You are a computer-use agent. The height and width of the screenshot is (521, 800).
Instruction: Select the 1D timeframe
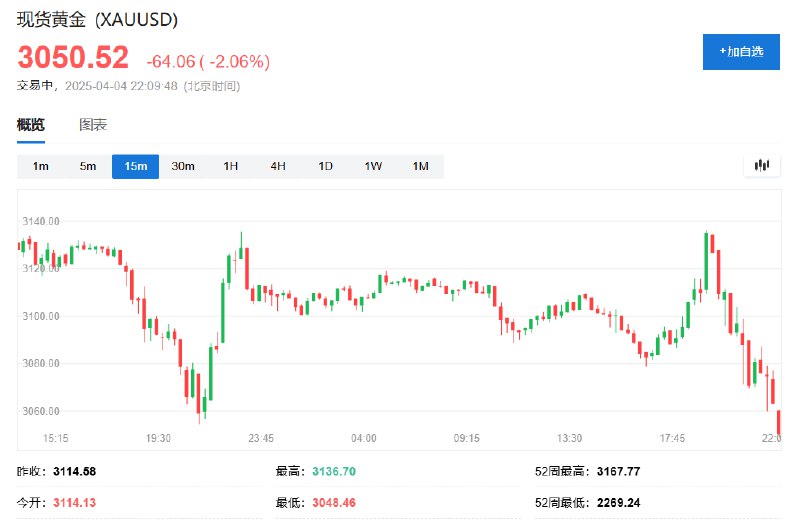click(326, 166)
